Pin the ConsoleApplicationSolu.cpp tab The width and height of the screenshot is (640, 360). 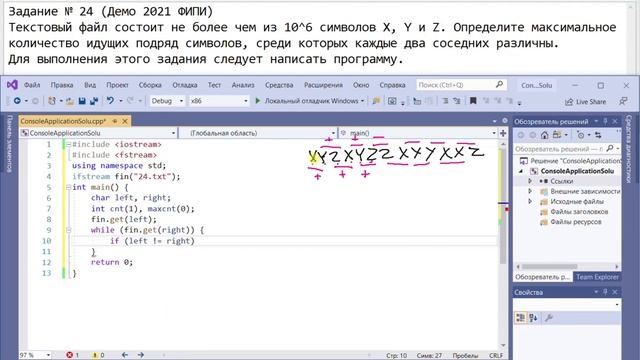[115, 121]
